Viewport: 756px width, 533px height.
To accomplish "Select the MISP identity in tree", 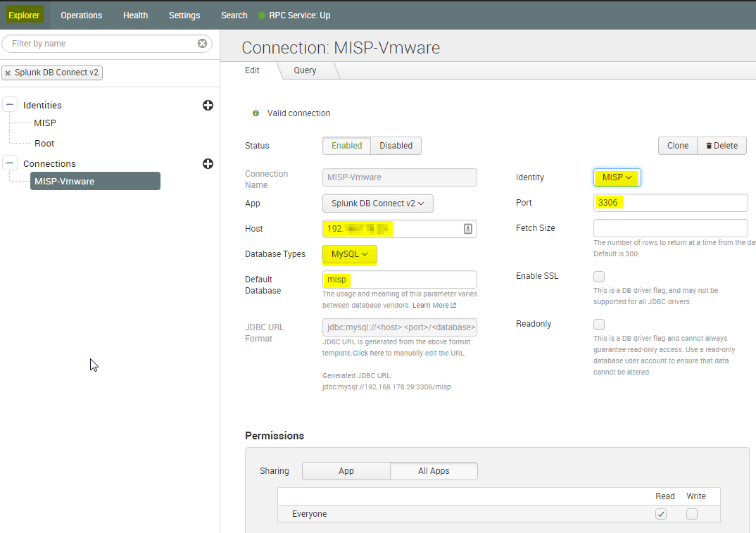I will click(x=45, y=123).
